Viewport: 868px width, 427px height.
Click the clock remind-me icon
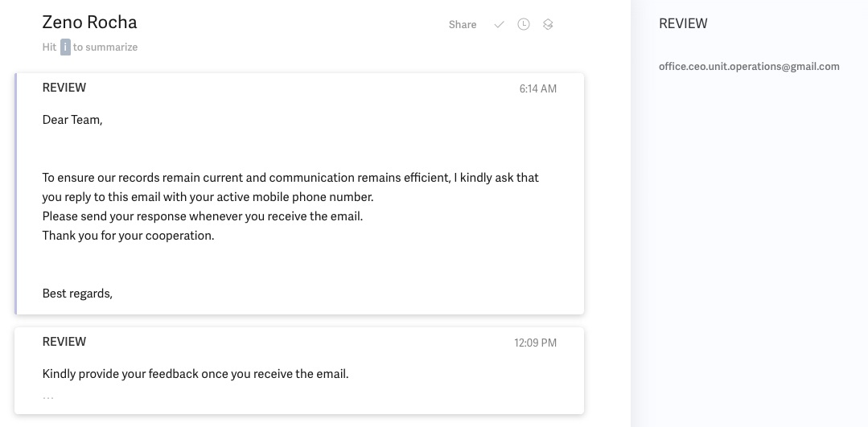524,25
